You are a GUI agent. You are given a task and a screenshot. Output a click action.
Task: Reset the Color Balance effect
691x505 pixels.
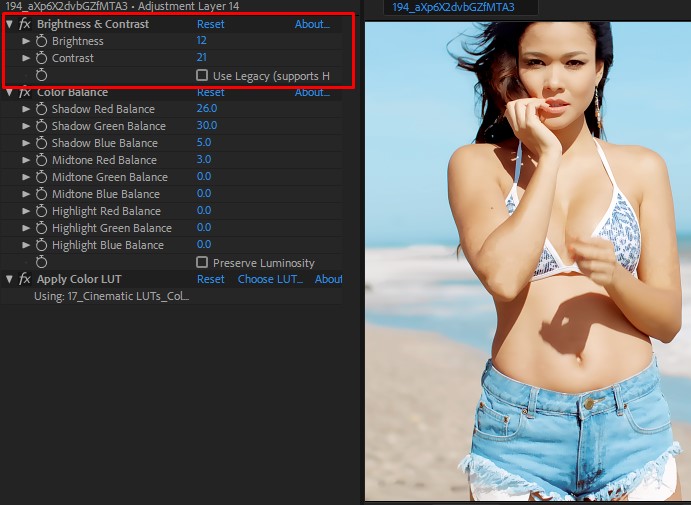tap(211, 92)
